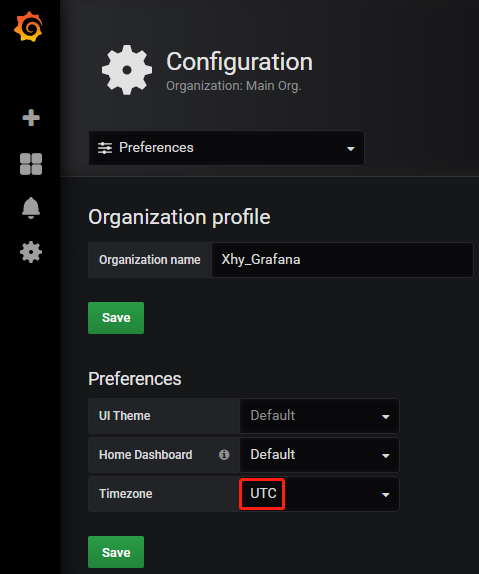The image size is (479, 574).
Task: Open the Timezone dropdown showing UTC
Action: 319,494
